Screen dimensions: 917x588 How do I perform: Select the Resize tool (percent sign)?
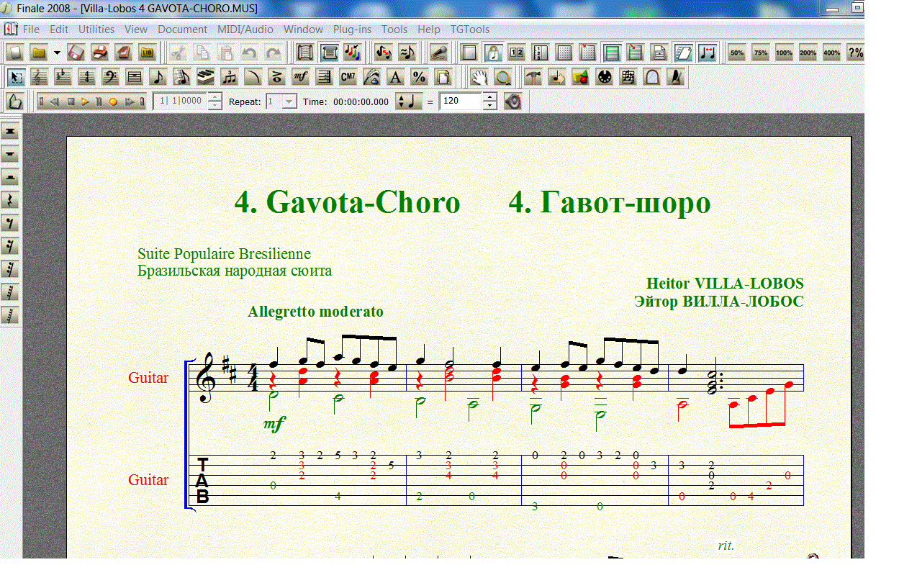tap(419, 77)
